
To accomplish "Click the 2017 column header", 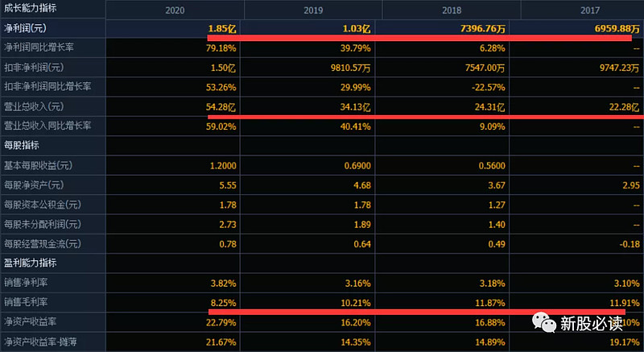I will tap(588, 10).
